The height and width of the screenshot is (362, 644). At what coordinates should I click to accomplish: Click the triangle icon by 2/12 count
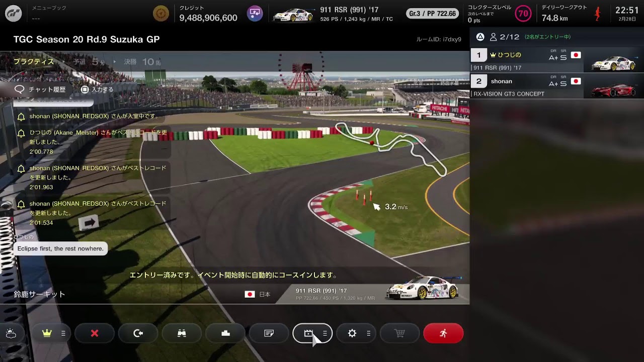tap(480, 37)
